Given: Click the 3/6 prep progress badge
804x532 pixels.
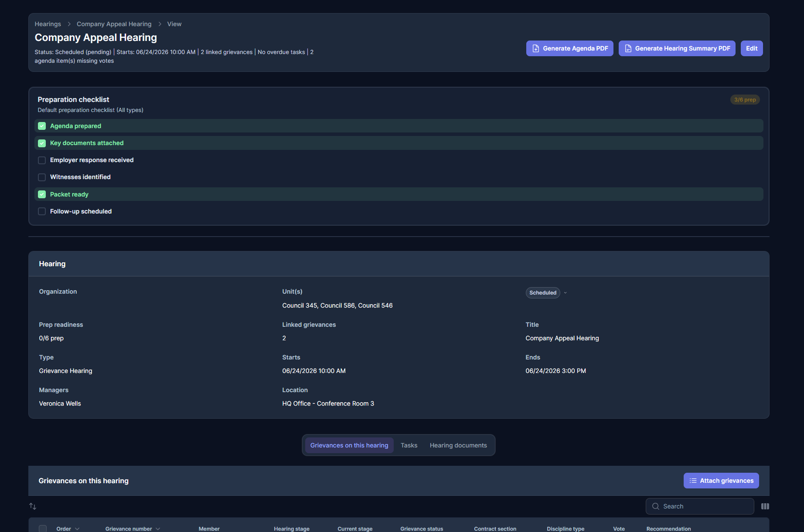Looking at the screenshot, I should pos(745,100).
